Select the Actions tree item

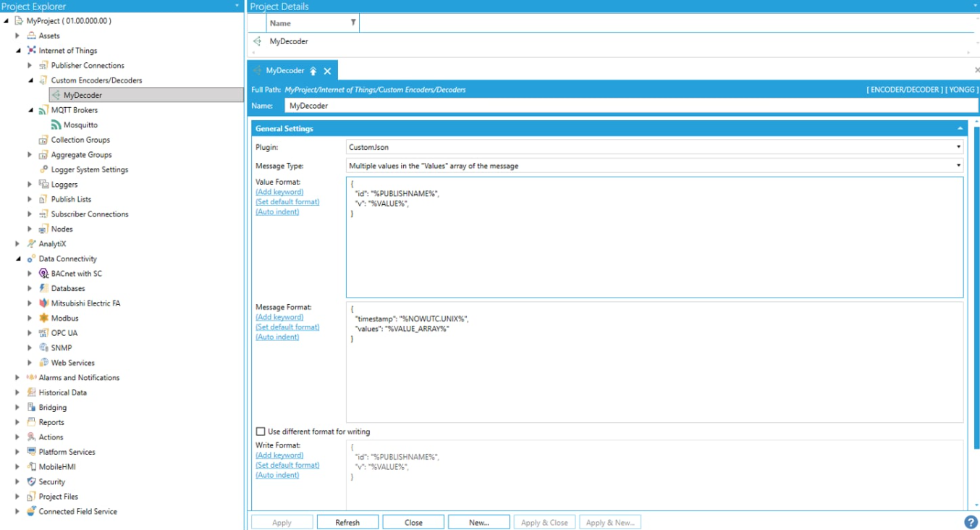[51, 437]
